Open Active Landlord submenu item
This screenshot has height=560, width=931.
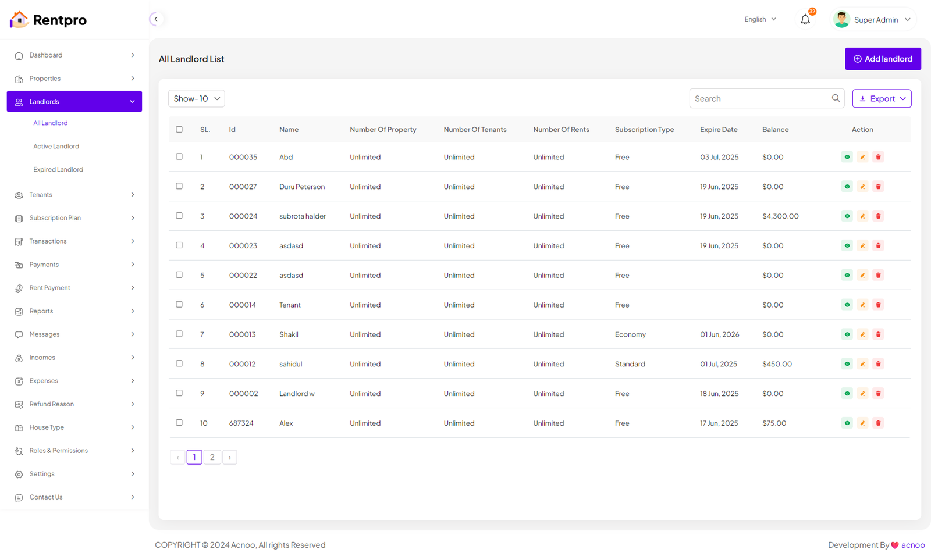tap(56, 147)
